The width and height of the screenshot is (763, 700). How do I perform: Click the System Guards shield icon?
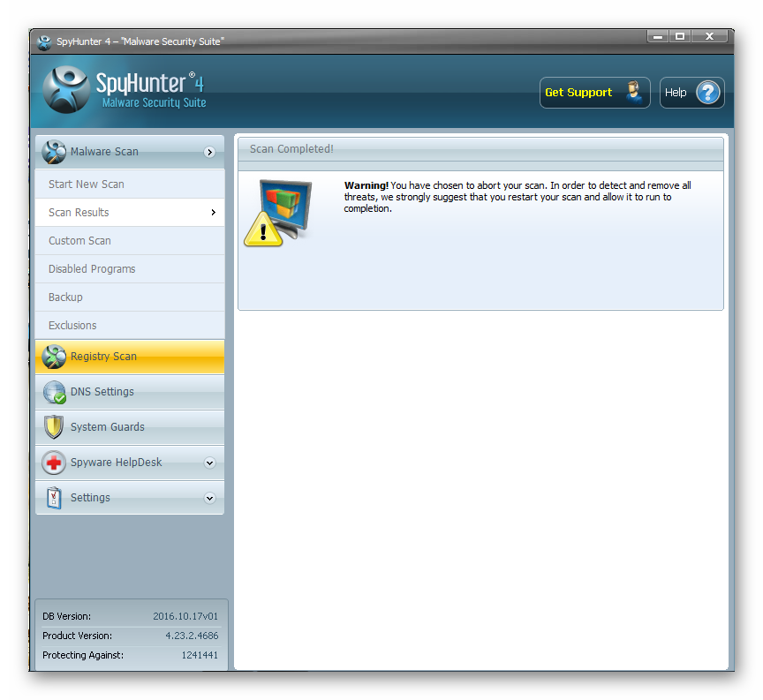point(54,427)
